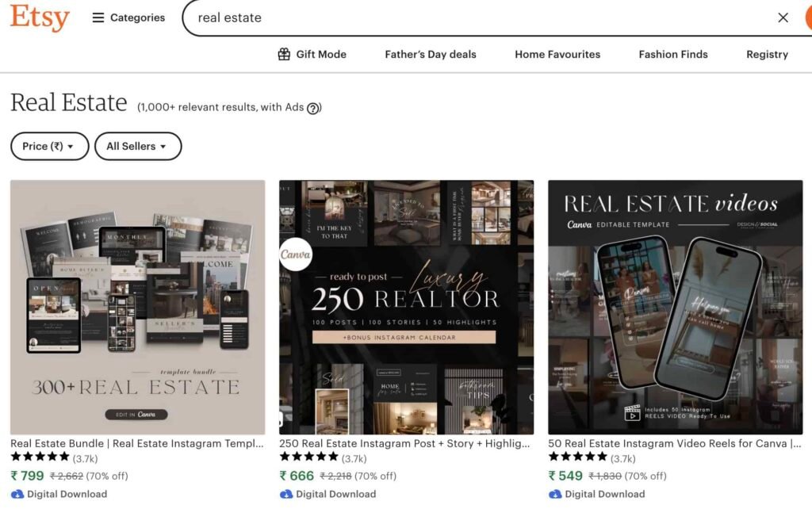Click inside the real estate search field
This screenshot has width=812, height=509.
tap(476, 17)
